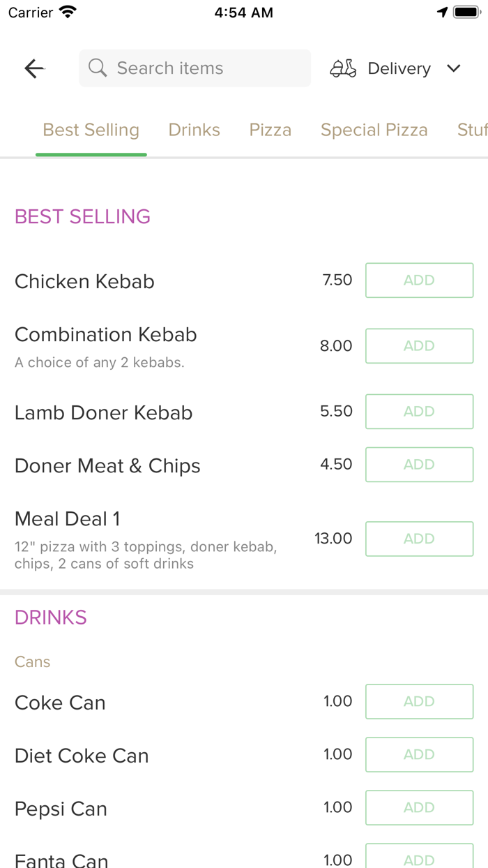
Task: Add Doner Meat & Chips
Action: pos(419,465)
